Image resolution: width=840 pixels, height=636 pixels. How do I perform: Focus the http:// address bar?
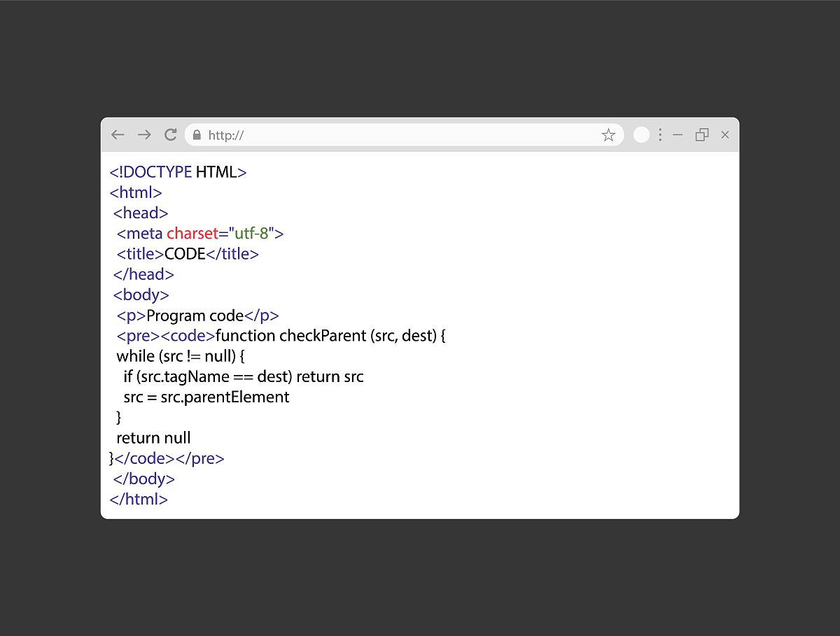[x=405, y=135]
